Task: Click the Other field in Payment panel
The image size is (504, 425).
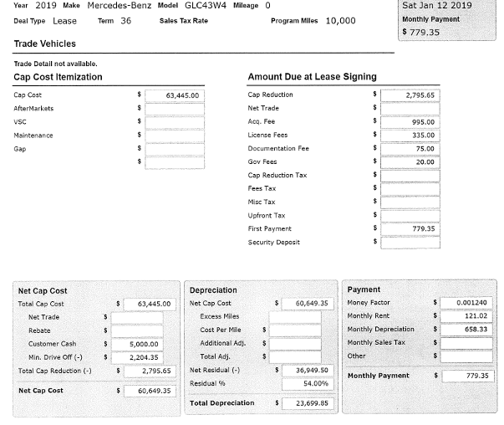Action: (x=466, y=356)
